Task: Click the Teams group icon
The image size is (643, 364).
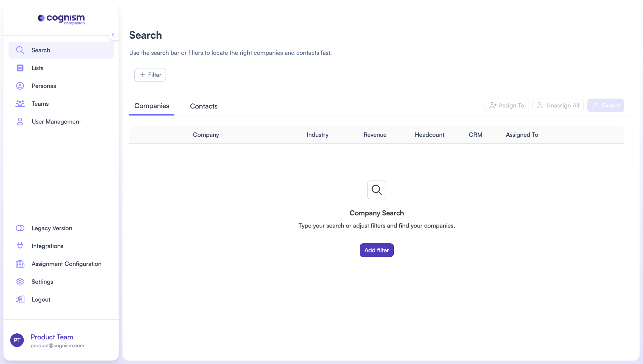Action: pyautogui.click(x=20, y=104)
